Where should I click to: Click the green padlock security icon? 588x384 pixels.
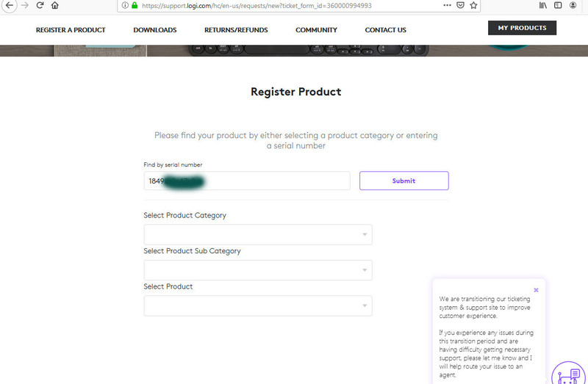pos(135,5)
